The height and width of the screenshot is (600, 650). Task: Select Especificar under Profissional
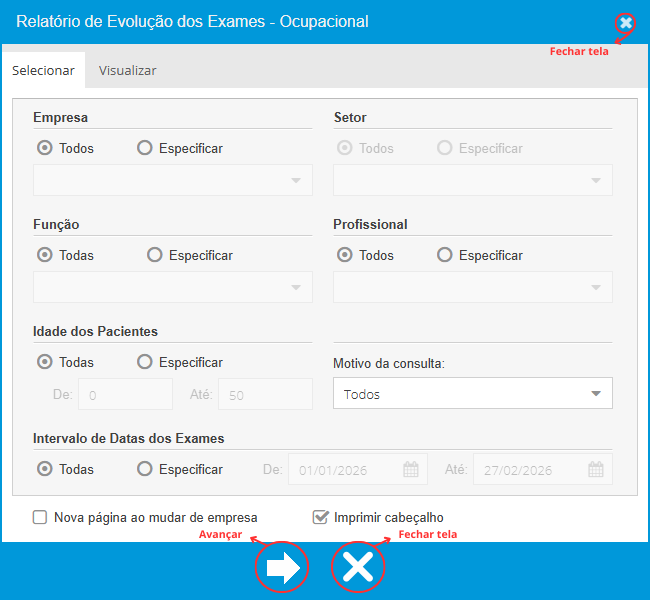(x=444, y=255)
